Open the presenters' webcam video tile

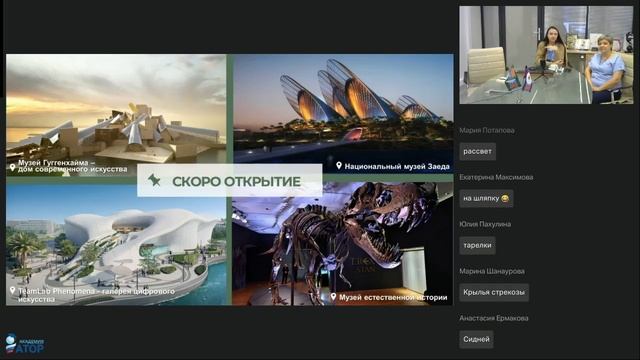(x=546, y=55)
